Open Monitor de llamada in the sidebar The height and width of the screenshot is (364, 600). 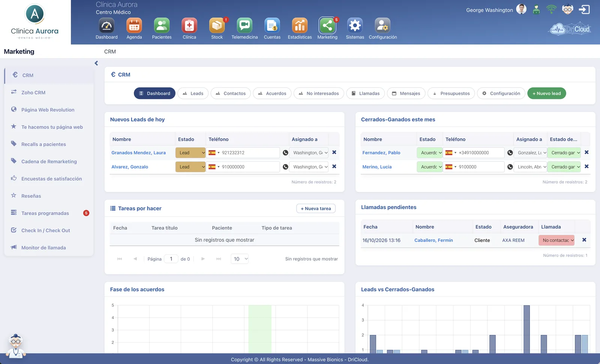[x=49, y=248]
